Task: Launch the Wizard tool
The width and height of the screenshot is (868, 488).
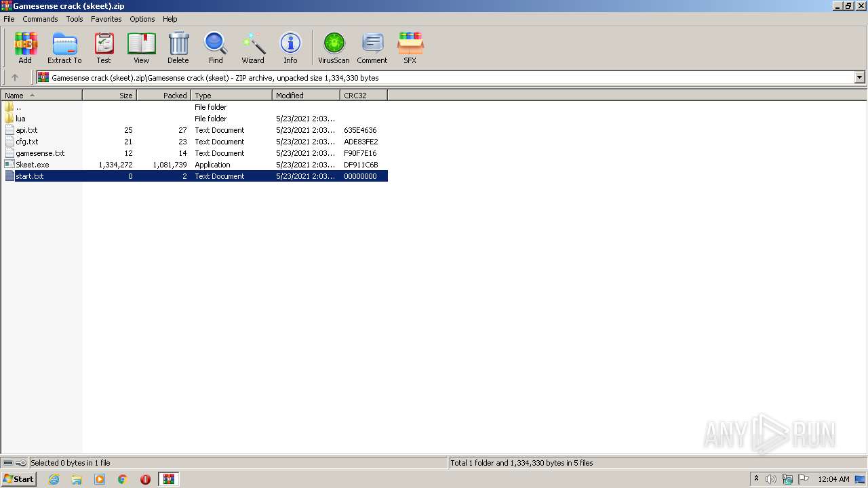Action: point(253,47)
